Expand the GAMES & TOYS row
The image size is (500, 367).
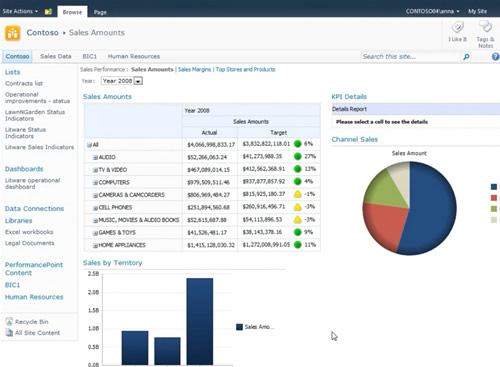[95, 233]
